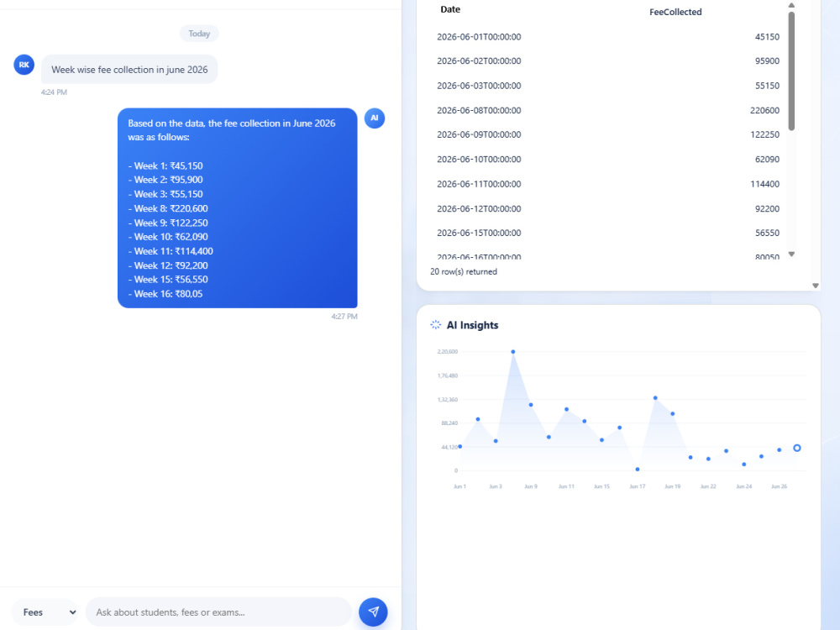Select the 2026-06-12T00:00:00 row date
This screenshot has height=630, width=840.
(x=479, y=208)
